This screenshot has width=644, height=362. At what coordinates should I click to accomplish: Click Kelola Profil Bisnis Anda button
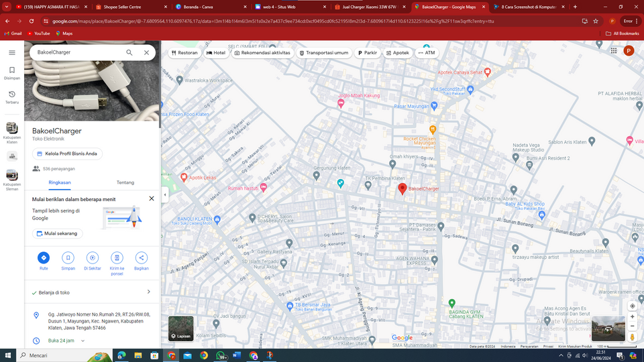[x=67, y=154]
